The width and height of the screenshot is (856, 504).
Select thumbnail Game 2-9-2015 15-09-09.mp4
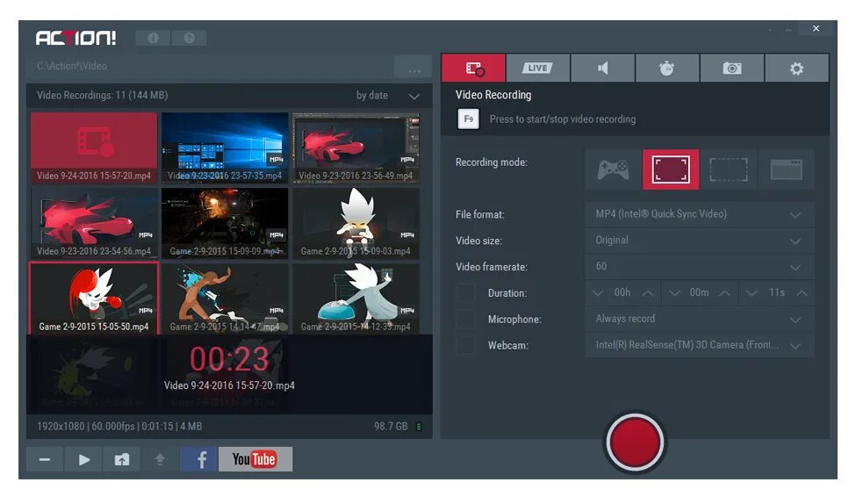point(225,223)
